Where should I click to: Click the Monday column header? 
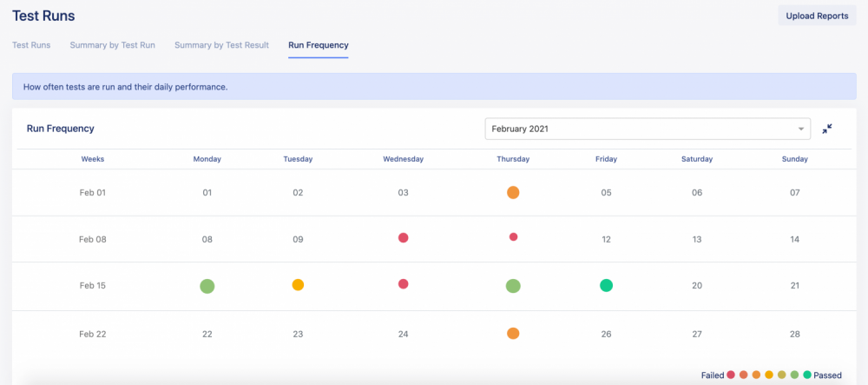pyautogui.click(x=207, y=159)
